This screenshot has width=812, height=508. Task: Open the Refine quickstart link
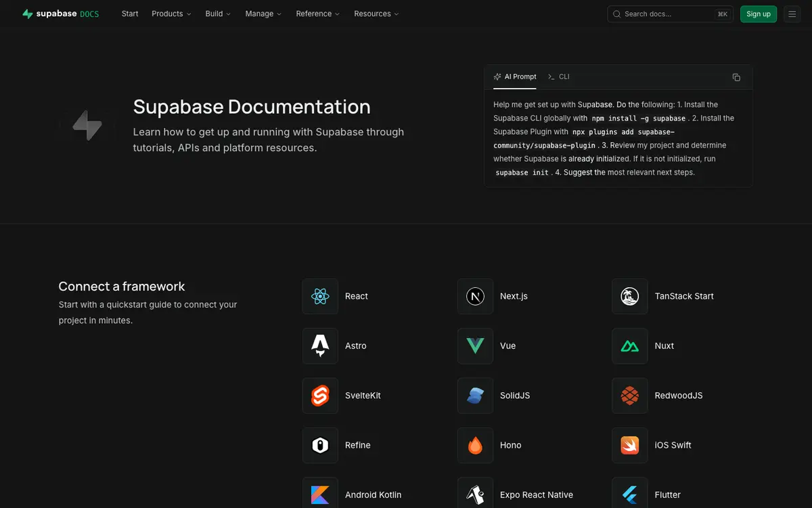tap(358, 445)
